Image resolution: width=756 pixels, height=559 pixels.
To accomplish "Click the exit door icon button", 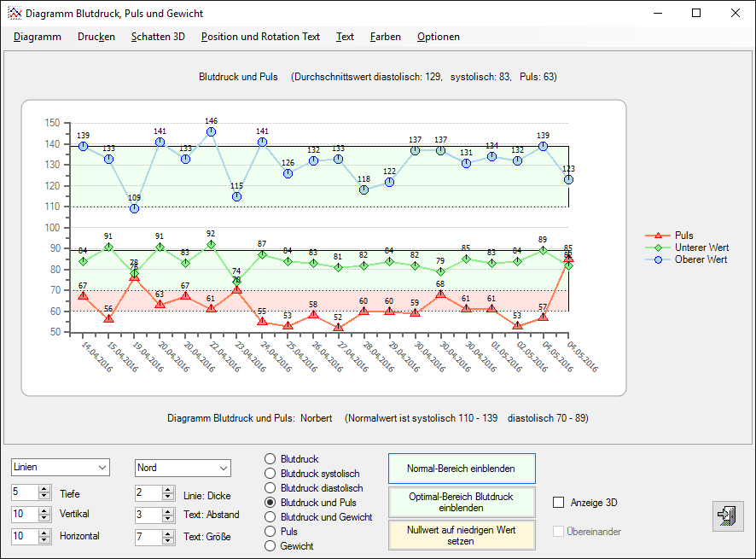I will click(727, 516).
